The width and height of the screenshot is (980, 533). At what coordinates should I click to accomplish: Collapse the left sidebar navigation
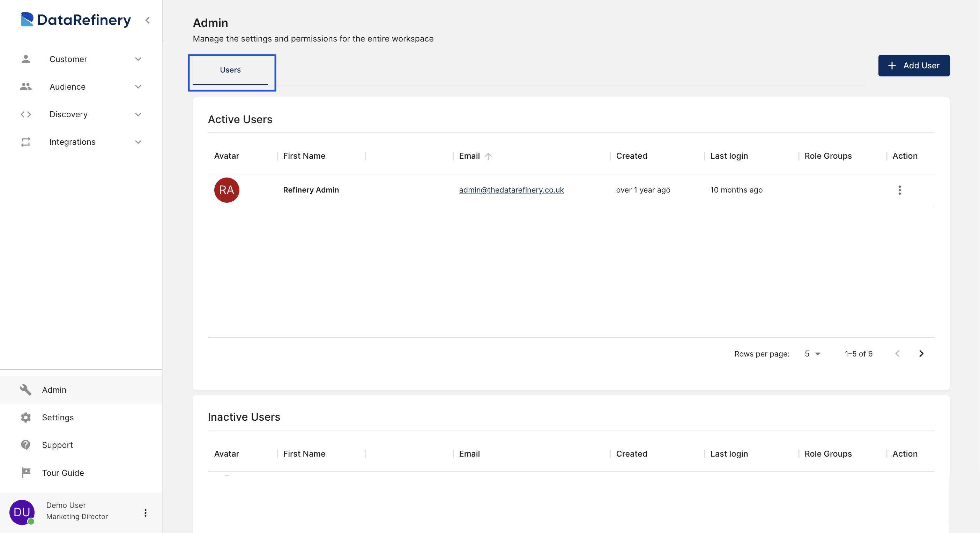point(148,20)
